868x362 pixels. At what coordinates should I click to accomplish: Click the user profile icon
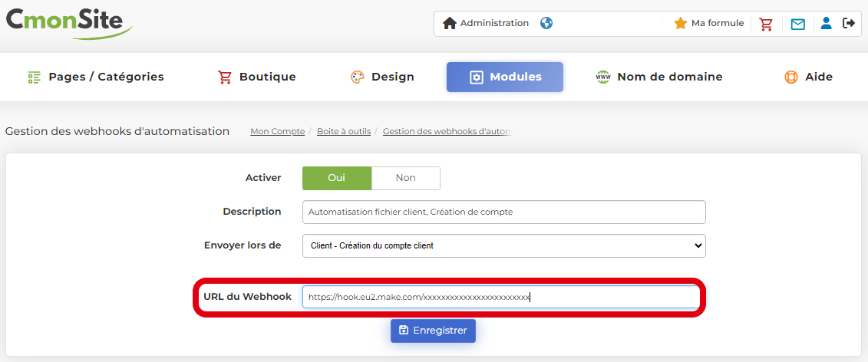click(x=826, y=23)
